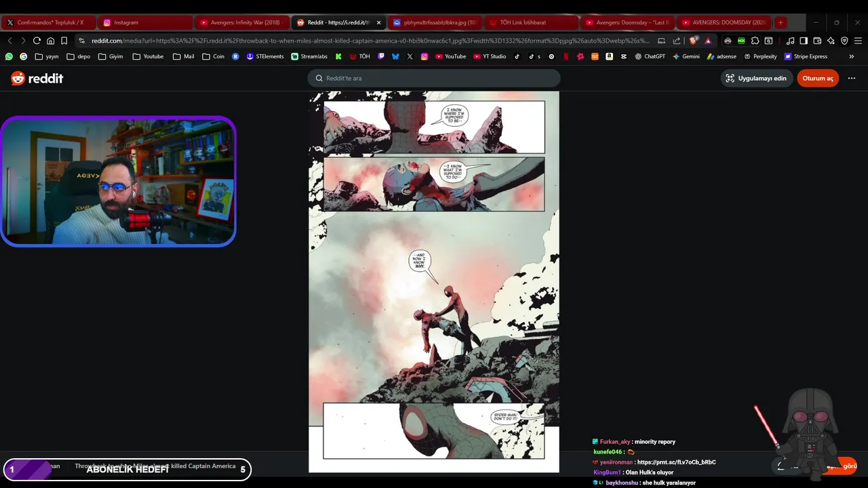
Task: Open the Brave Wallet icon
Action: pyautogui.click(x=817, y=41)
